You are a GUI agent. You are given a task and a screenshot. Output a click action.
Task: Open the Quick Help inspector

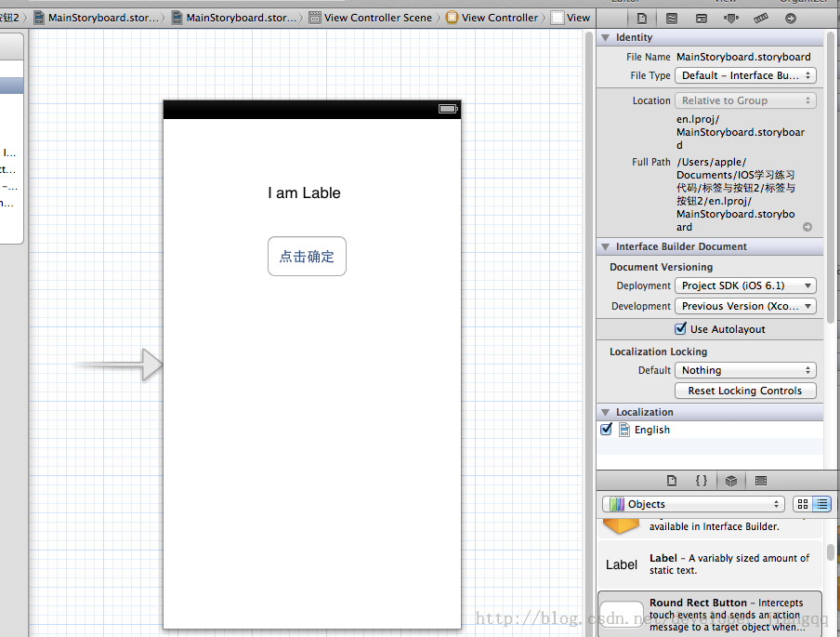point(671,18)
